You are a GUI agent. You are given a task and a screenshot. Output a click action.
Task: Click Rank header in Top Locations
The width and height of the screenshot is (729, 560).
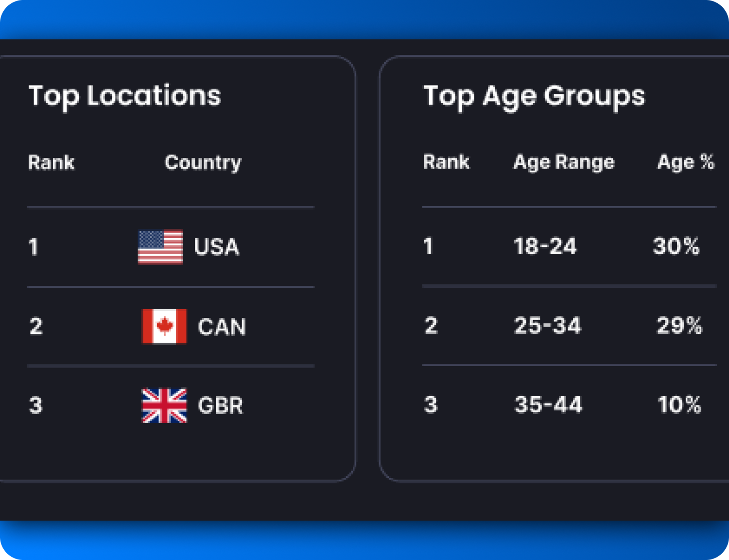point(51,162)
